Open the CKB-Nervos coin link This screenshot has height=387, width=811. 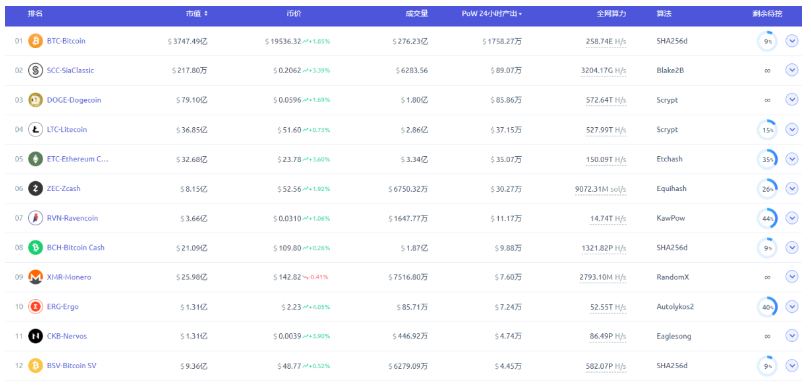click(67, 336)
